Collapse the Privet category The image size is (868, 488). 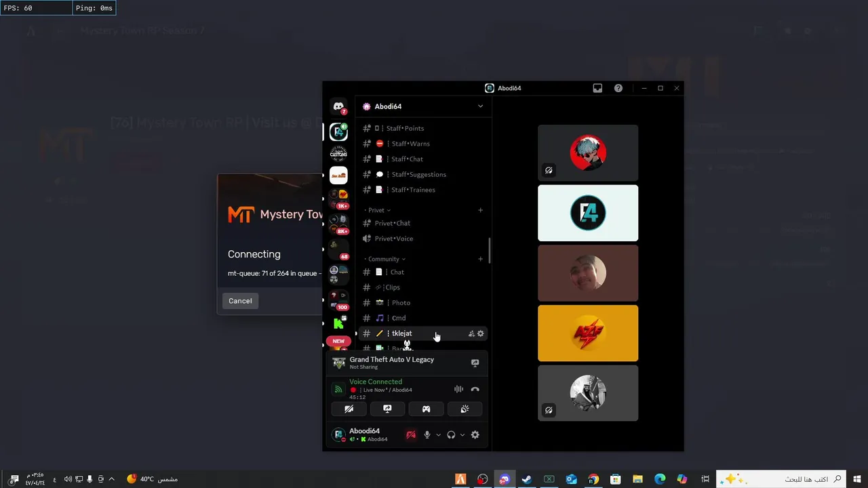point(378,210)
